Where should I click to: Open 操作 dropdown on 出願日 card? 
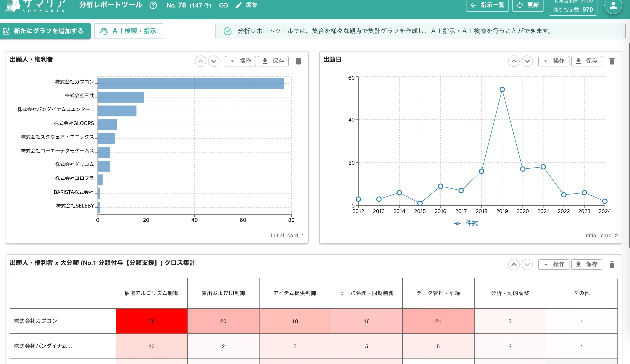[x=554, y=61]
